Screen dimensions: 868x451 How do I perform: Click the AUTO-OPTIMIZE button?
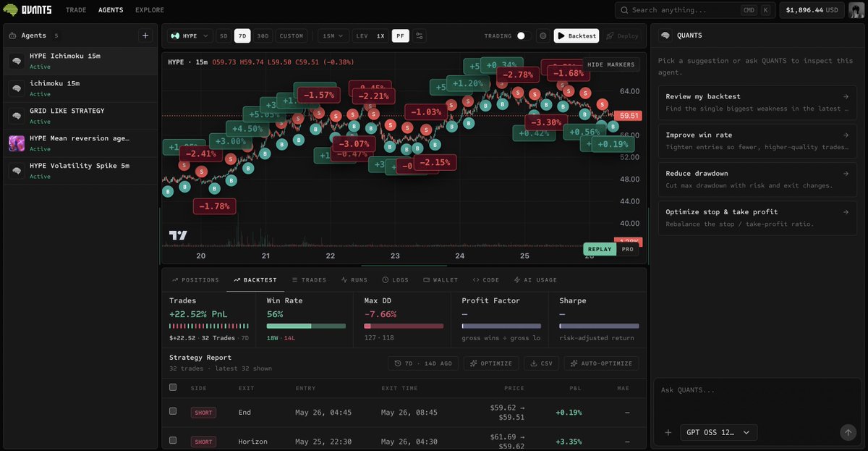[600, 363]
